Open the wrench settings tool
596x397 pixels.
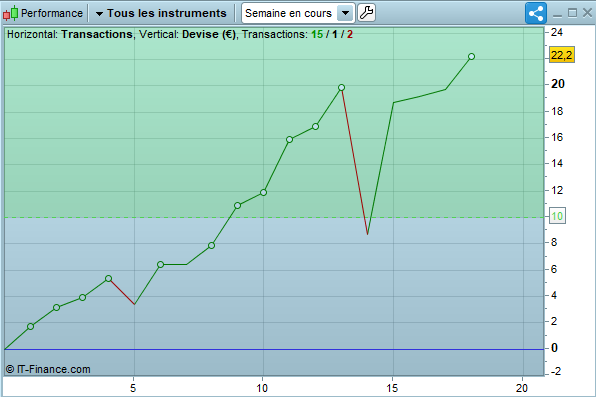(x=366, y=13)
